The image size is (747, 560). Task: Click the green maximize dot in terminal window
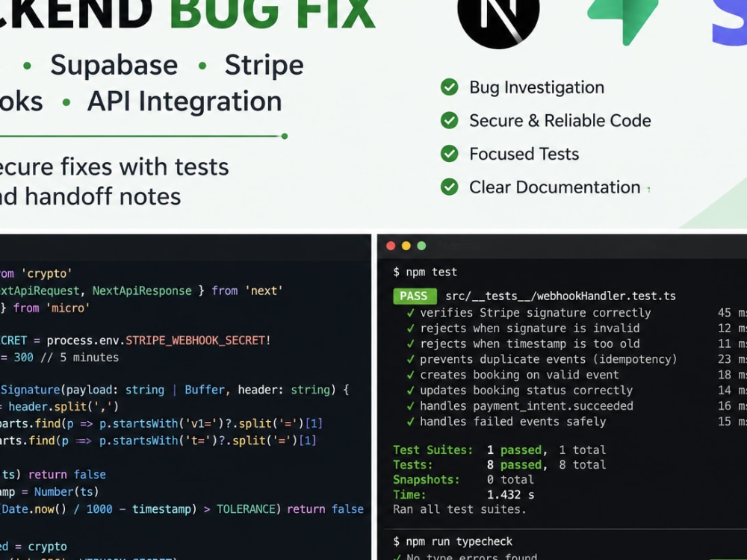point(421,246)
